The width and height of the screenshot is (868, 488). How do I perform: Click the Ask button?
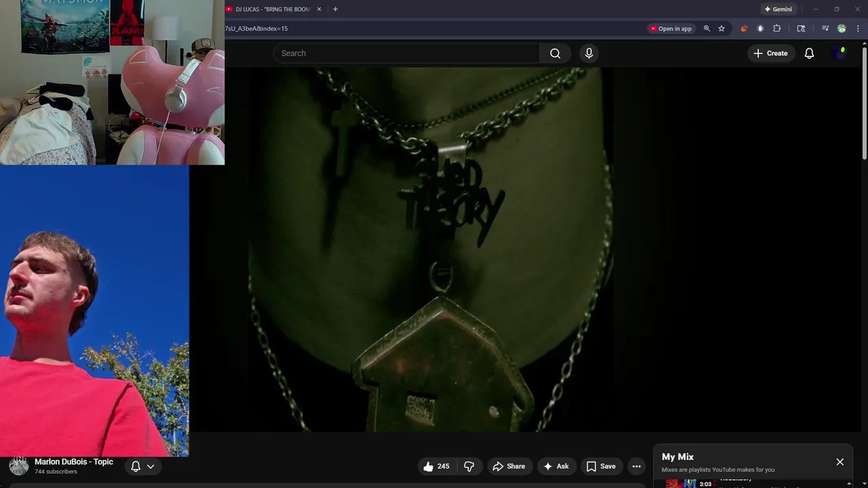(555, 466)
